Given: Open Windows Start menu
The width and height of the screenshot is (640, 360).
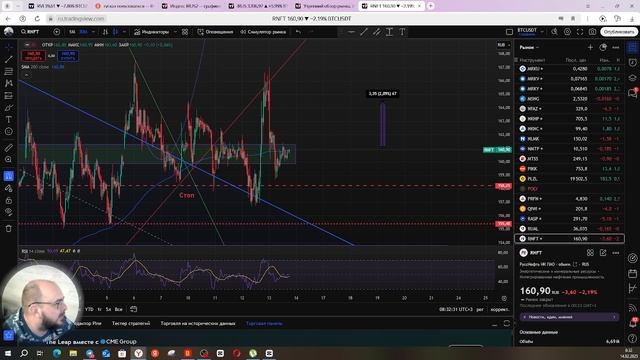Looking at the screenshot, I should (x=8, y=353).
